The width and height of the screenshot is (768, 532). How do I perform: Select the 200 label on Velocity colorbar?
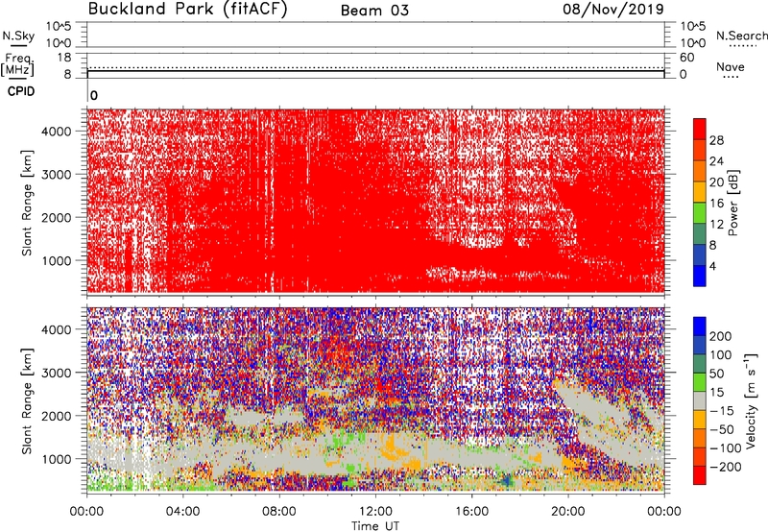(721, 336)
